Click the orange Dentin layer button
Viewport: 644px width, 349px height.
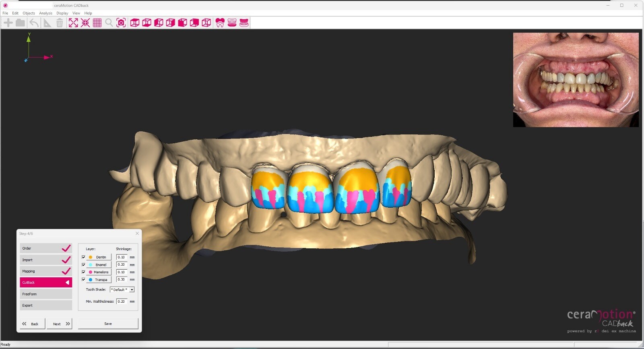[x=99, y=257]
